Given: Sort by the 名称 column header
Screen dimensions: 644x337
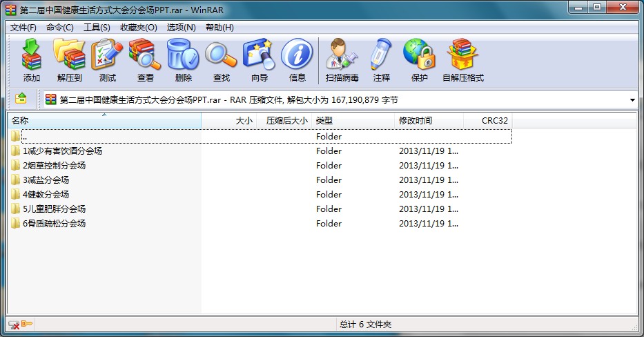Looking at the screenshot, I should tap(104, 120).
